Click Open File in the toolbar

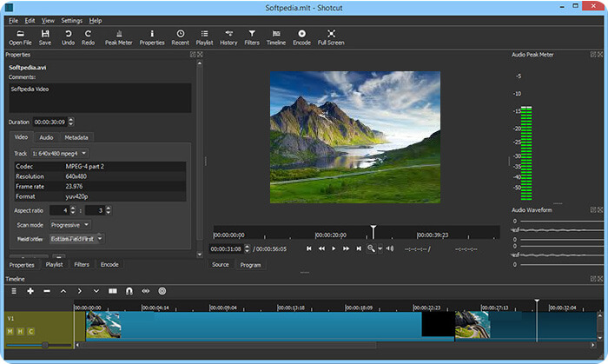pyautogui.click(x=20, y=38)
